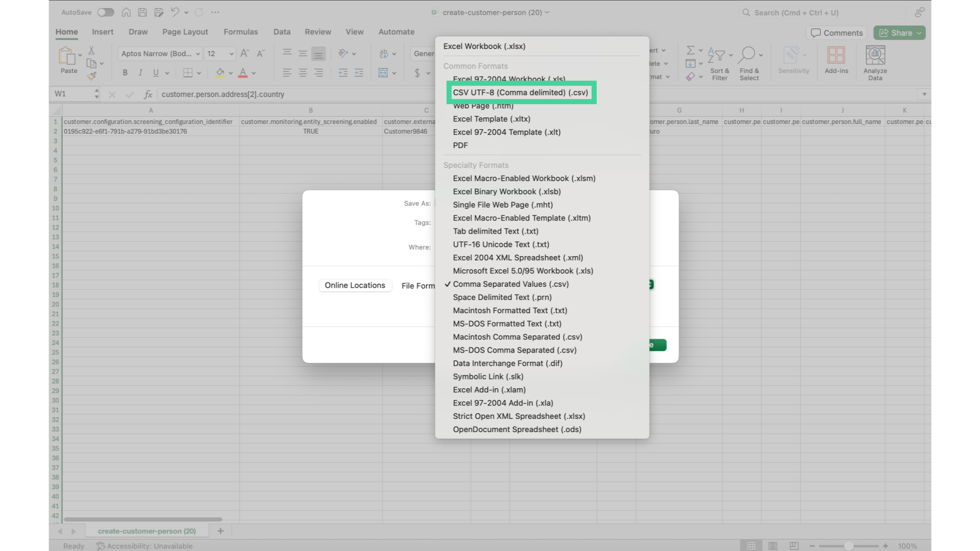The image size is (980, 551).
Task: Toggle the AutoSave switch
Action: 106,12
